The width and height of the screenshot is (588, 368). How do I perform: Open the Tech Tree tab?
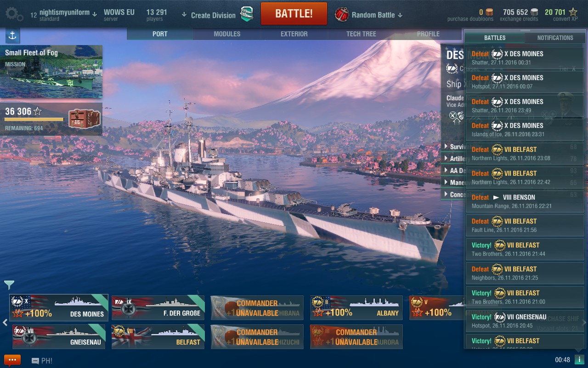tap(361, 34)
